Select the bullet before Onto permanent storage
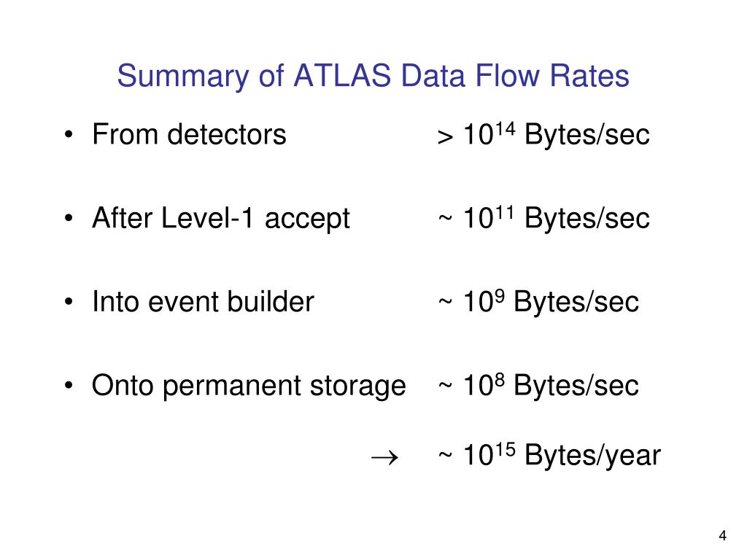 click(x=69, y=385)
